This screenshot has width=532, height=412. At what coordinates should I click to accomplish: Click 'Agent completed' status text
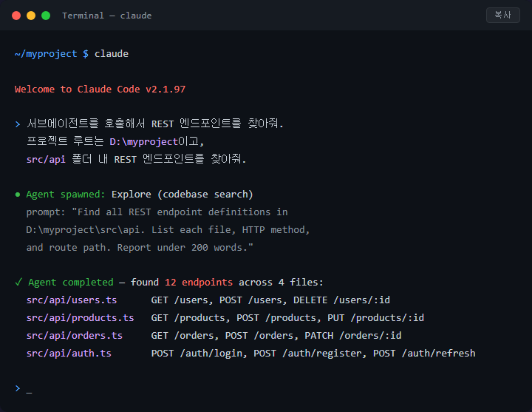point(71,283)
